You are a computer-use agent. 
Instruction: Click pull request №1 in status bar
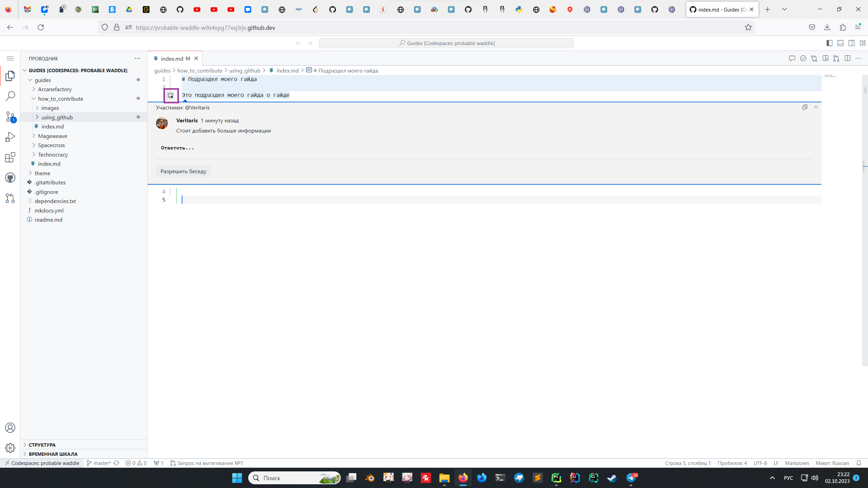[x=206, y=463]
